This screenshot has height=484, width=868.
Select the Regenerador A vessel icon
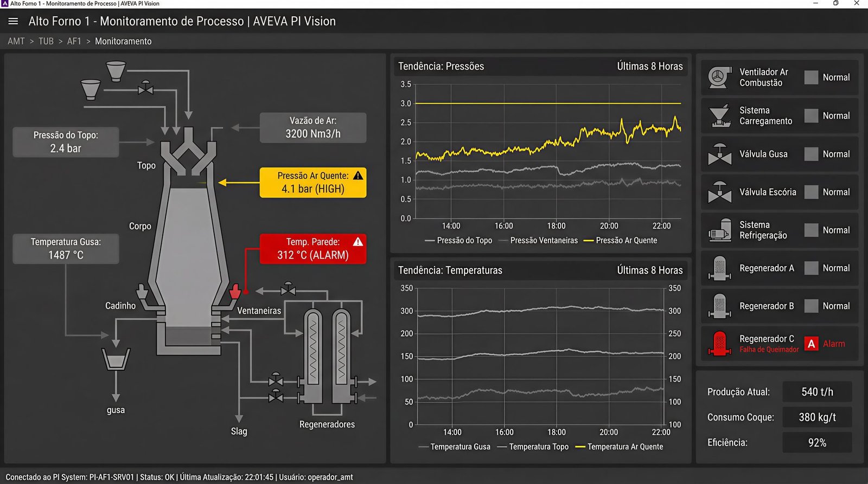coord(719,268)
